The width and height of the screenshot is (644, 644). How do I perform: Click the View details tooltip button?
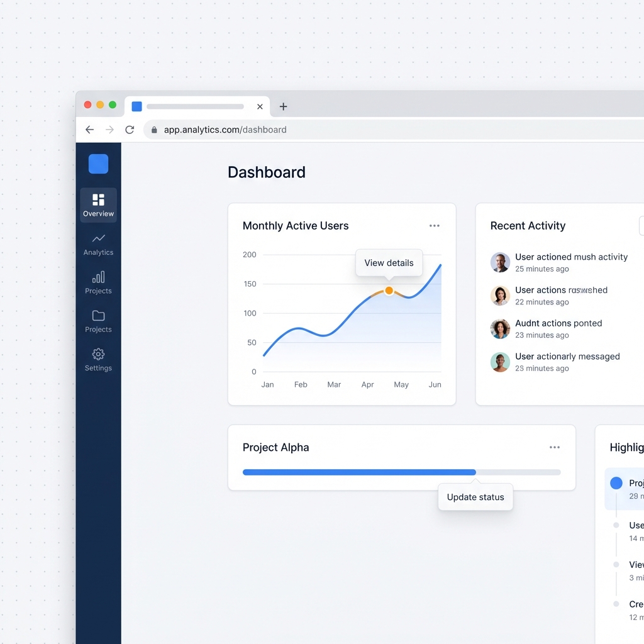pyautogui.click(x=389, y=263)
